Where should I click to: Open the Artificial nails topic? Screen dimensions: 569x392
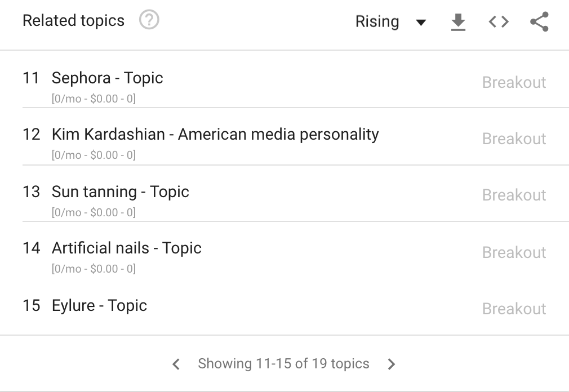coord(126,248)
